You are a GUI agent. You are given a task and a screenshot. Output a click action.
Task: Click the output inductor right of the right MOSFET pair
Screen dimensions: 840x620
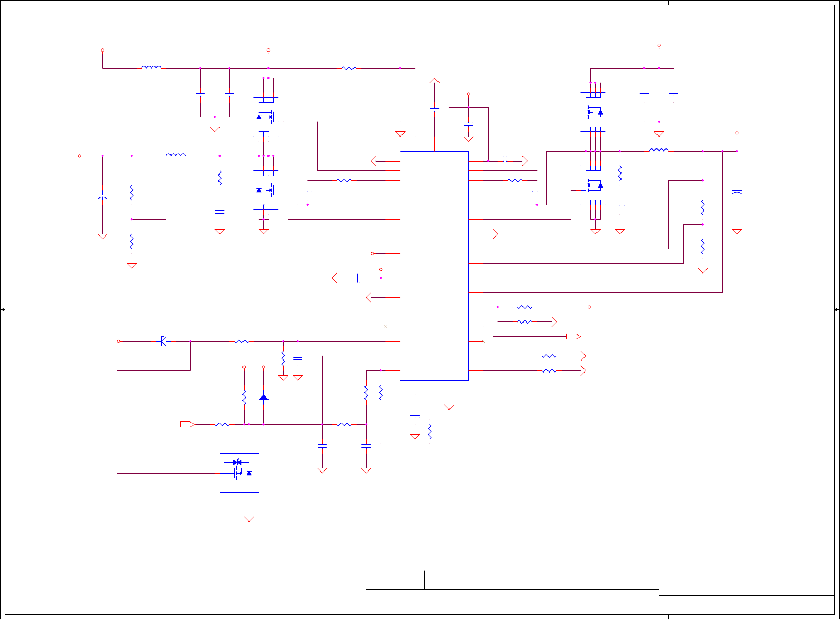coord(659,150)
